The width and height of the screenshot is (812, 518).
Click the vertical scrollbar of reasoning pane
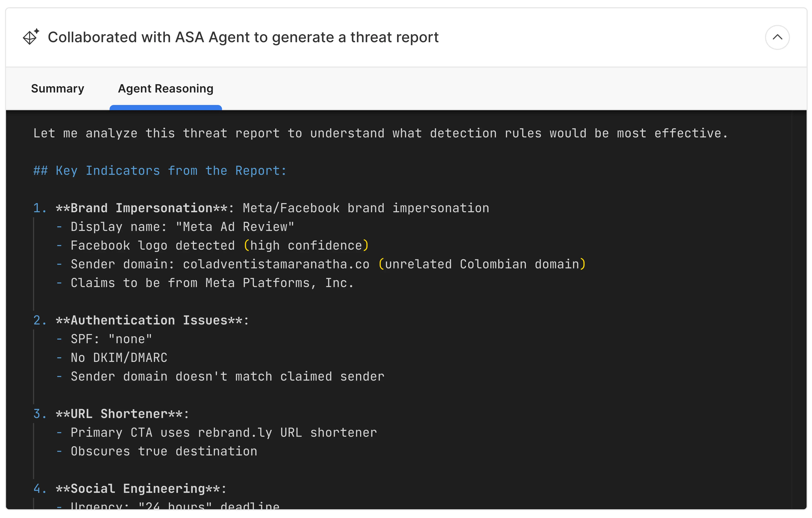pyautogui.click(x=799, y=303)
